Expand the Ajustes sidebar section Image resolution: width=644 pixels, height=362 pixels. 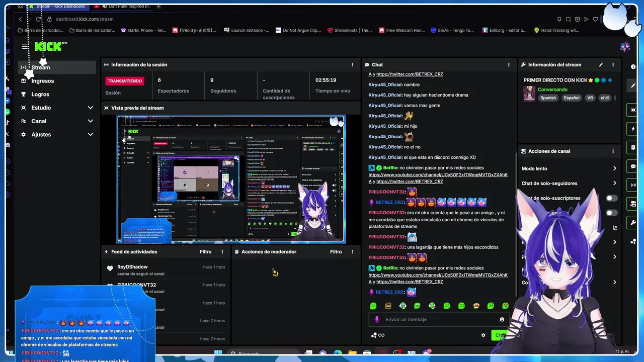coord(91,135)
